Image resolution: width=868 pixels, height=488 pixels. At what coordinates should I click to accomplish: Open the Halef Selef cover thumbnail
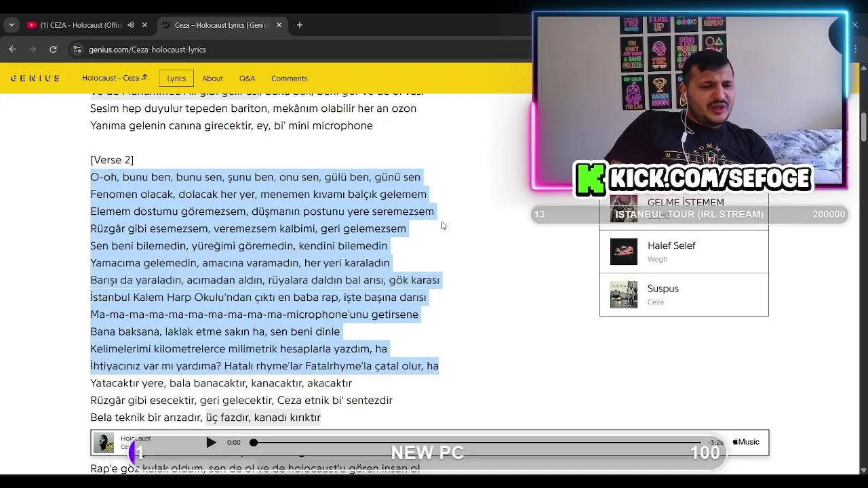[624, 251]
